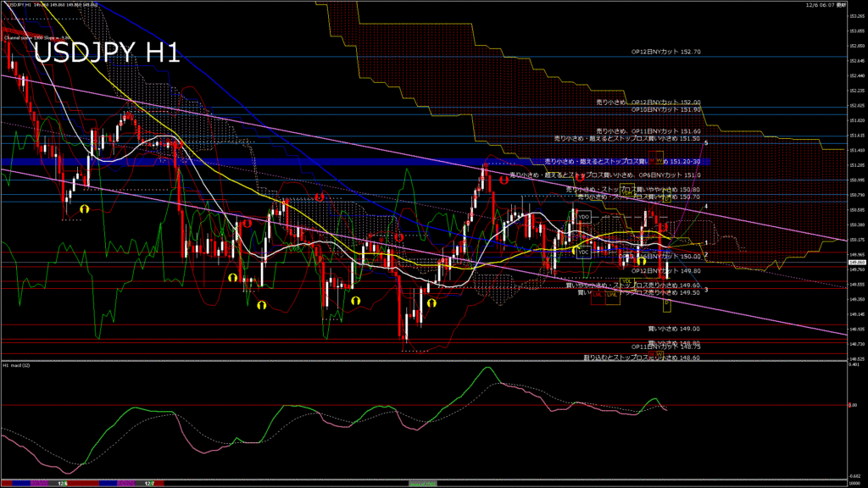Click the wave number 5 projection label
Viewport: 868px width, 488px height.
(706, 142)
